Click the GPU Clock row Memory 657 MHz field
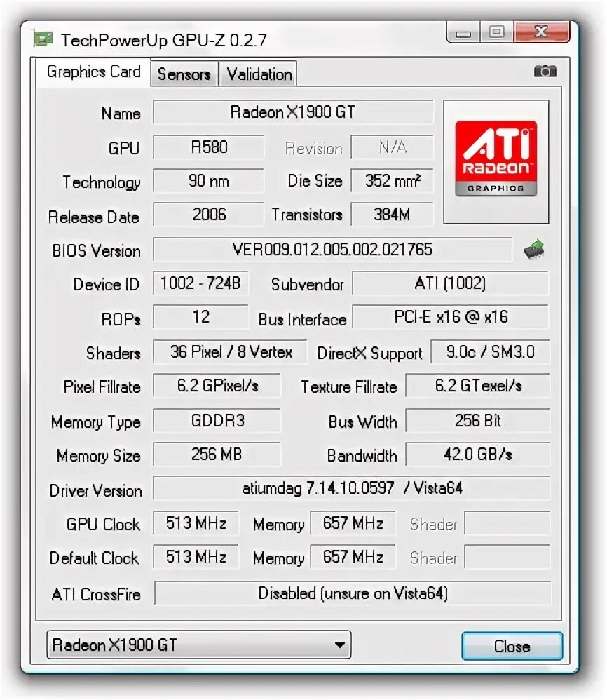The image size is (607, 700). pyautogui.click(x=353, y=523)
